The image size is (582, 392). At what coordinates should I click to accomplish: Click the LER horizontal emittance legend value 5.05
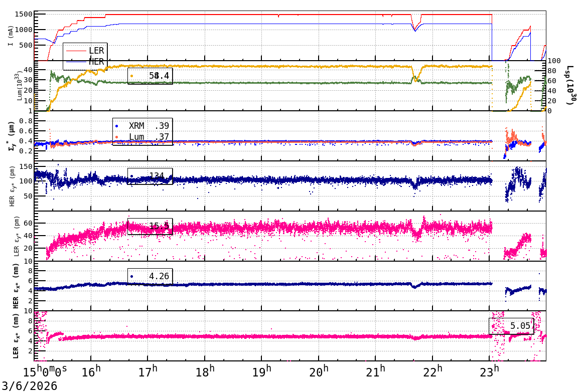point(520,326)
